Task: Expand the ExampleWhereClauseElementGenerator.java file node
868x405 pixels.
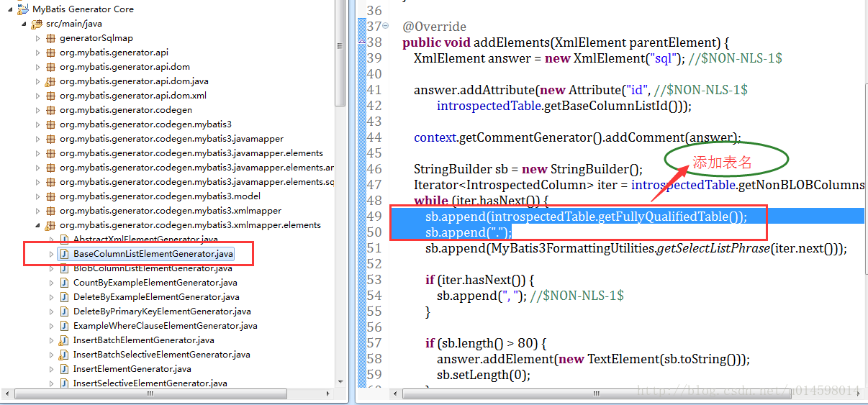Action: click(52, 326)
